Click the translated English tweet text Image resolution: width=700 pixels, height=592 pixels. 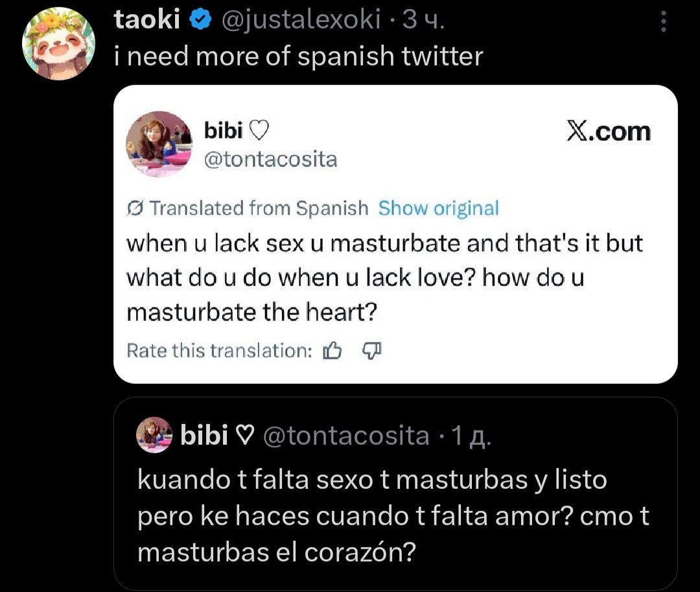click(384, 279)
